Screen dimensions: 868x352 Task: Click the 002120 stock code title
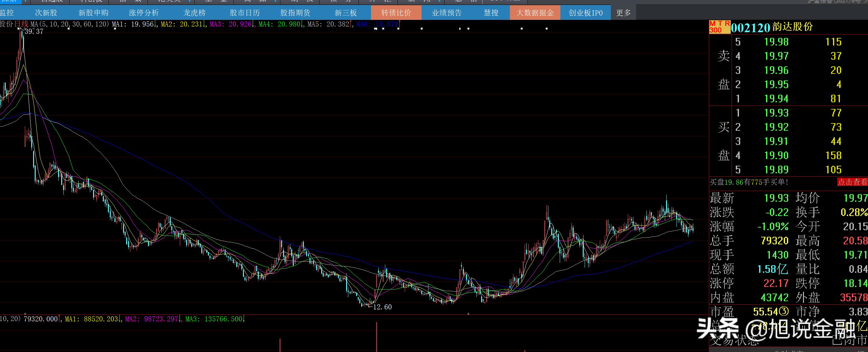750,28
